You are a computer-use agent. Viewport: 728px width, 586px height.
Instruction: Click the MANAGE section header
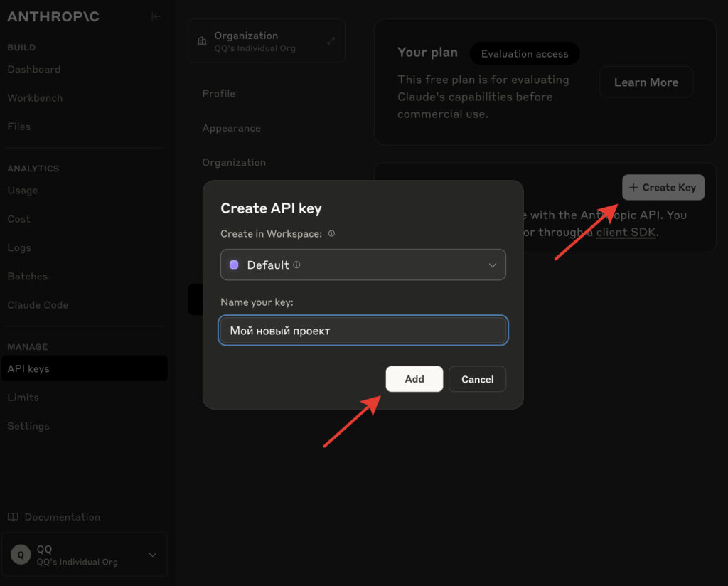(x=28, y=347)
